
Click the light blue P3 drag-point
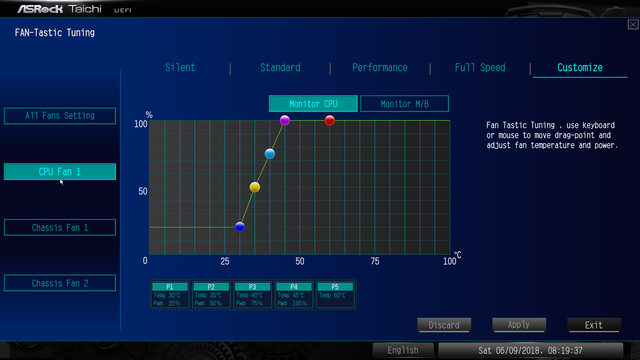tap(270, 154)
